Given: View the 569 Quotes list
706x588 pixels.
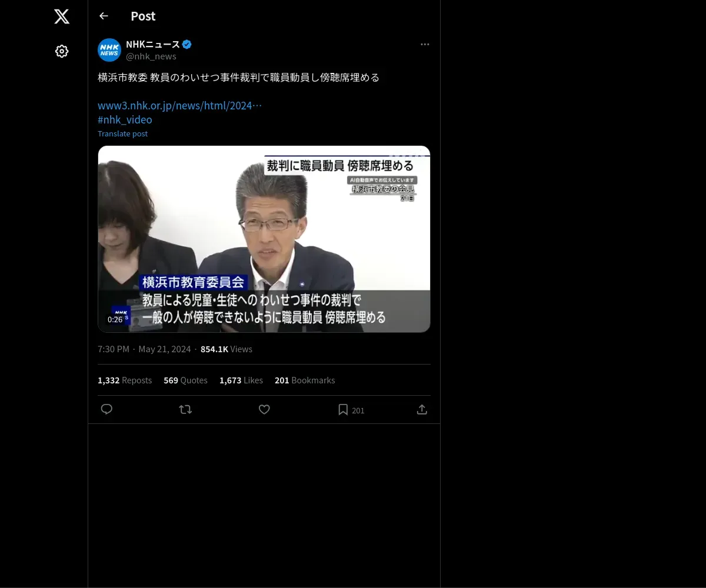Looking at the screenshot, I should (x=185, y=380).
